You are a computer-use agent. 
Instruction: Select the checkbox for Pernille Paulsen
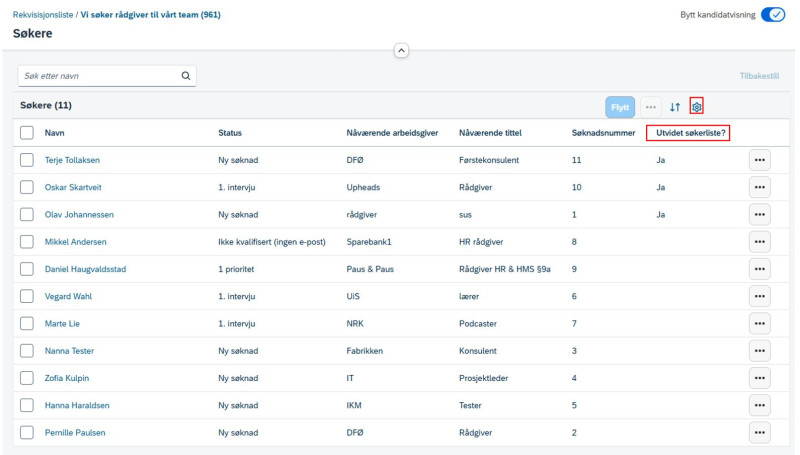27,433
